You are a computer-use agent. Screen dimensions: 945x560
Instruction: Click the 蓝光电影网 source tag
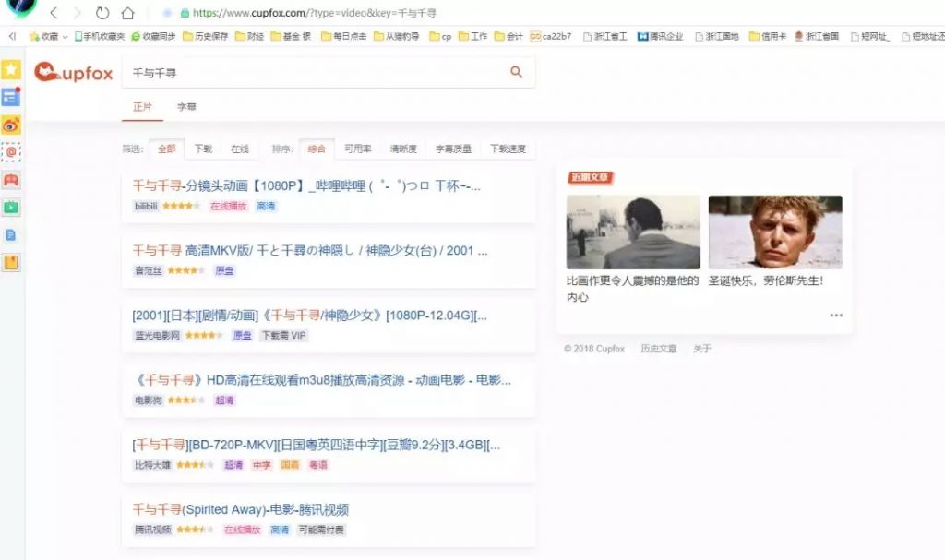coord(157,335)
